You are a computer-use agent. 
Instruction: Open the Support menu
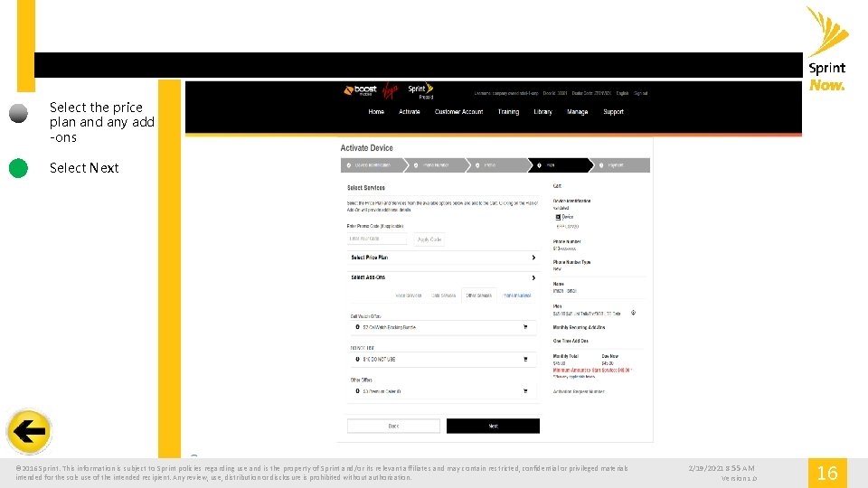click(x=613, y=112)
